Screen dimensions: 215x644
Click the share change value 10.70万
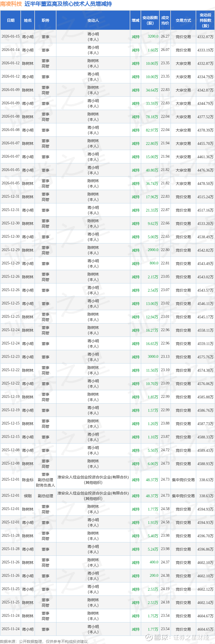pyautogui.click(x=152, y=384)
